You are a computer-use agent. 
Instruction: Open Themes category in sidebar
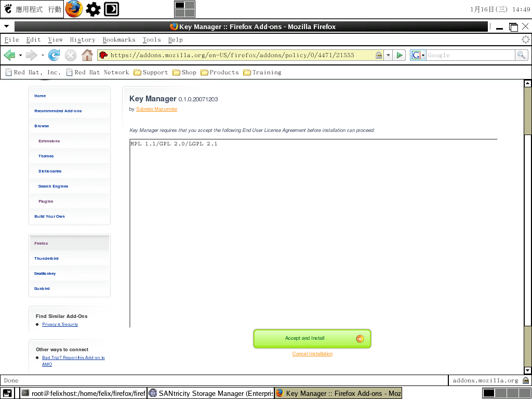[46, 156]
